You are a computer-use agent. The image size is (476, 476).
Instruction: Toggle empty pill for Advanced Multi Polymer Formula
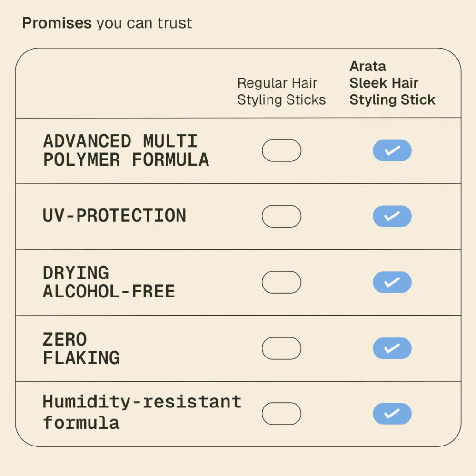[x=281, y=150]
